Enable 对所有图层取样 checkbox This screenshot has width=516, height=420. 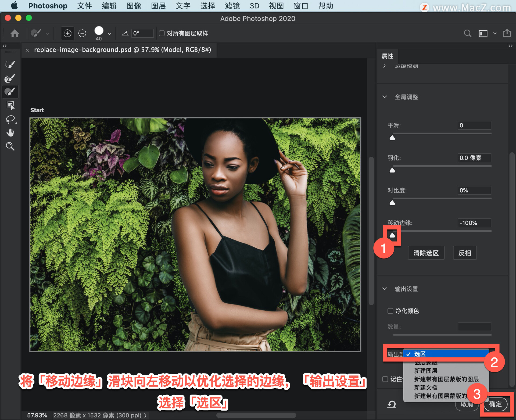tap(162, 33)
